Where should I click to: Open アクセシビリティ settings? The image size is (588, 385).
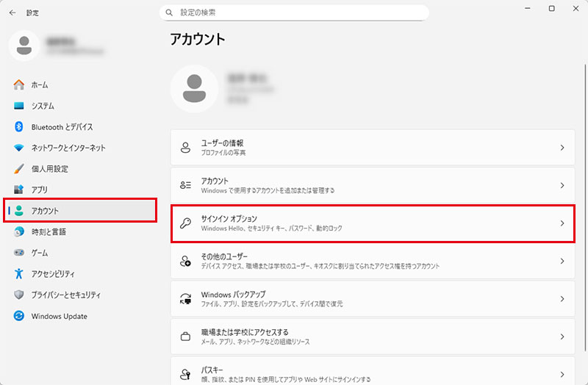click(80, 273)
